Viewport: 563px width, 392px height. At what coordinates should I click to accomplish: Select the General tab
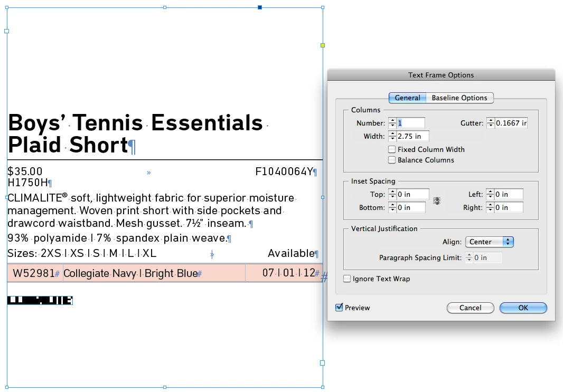click(x=408, y=98)
